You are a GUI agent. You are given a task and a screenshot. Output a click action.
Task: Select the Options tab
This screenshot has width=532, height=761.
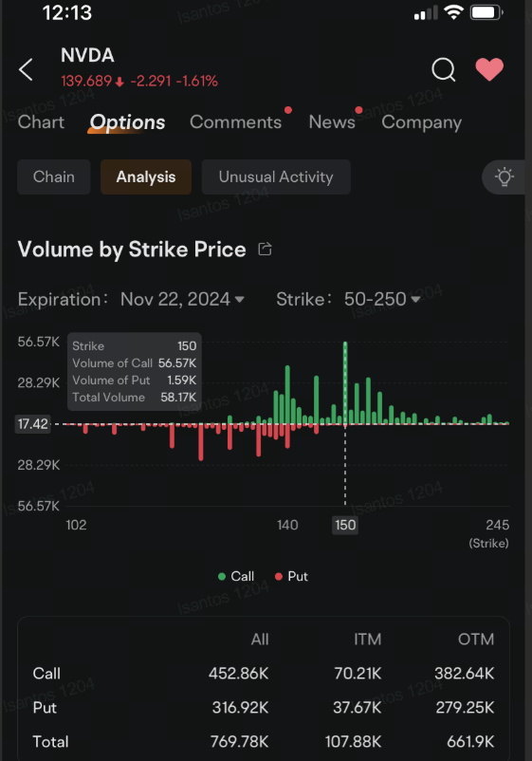click(127, 122)
